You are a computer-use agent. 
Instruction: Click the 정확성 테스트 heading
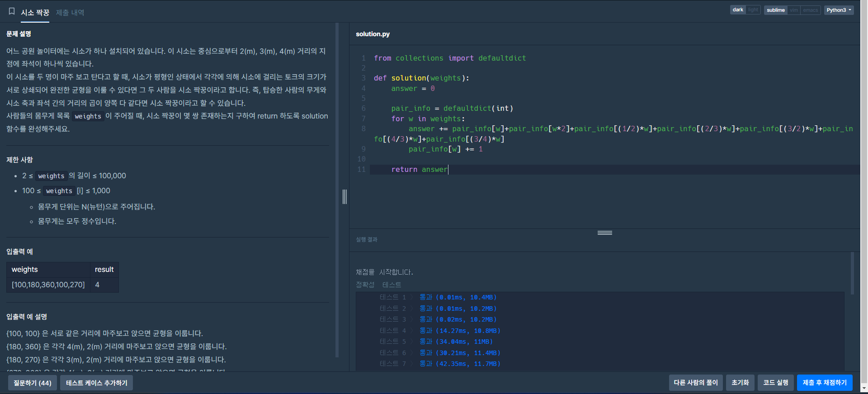coord(378,285)
